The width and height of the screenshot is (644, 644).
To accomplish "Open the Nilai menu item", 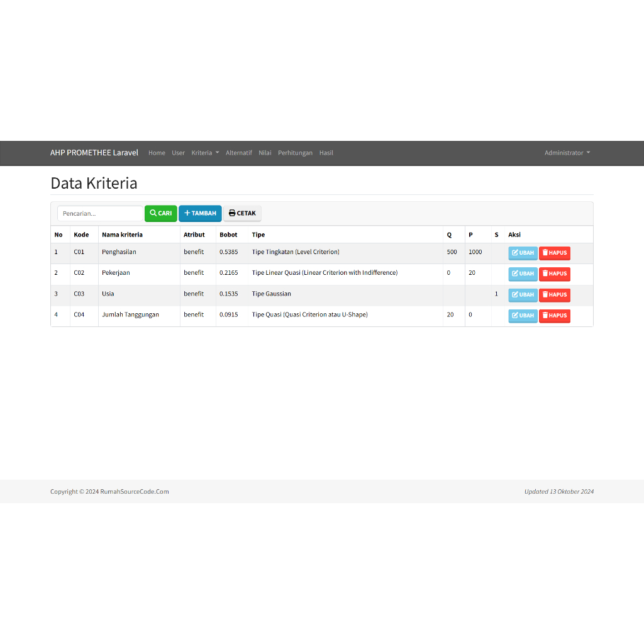I will click(x=265, y=153).
